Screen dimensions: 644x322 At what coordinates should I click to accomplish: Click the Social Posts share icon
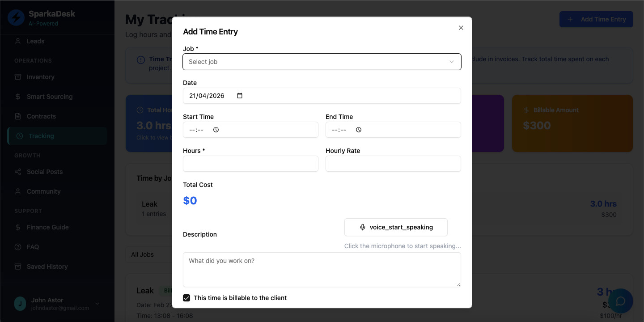18,172
